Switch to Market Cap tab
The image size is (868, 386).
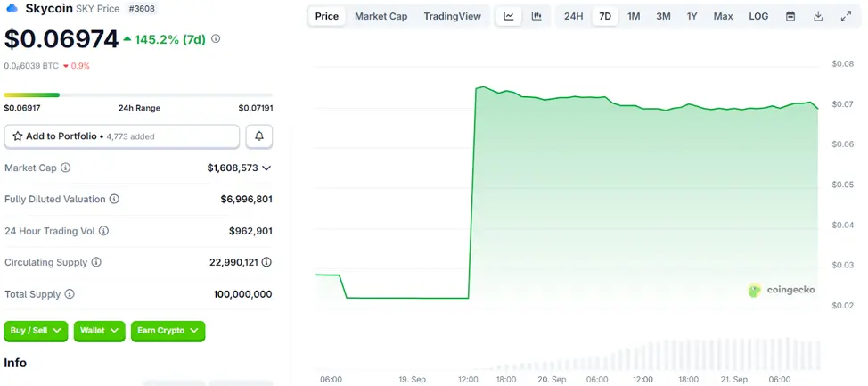pyautogui.click(x=382, y=16)
